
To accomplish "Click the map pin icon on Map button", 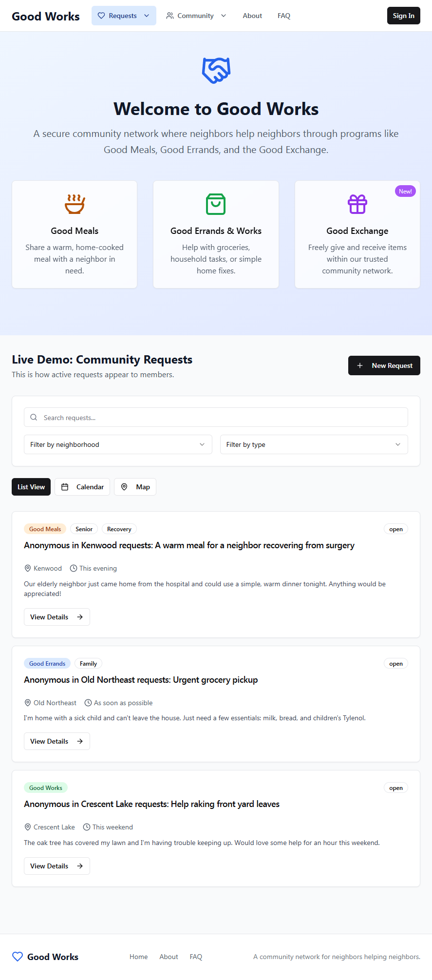I will (x=124, y=487).
